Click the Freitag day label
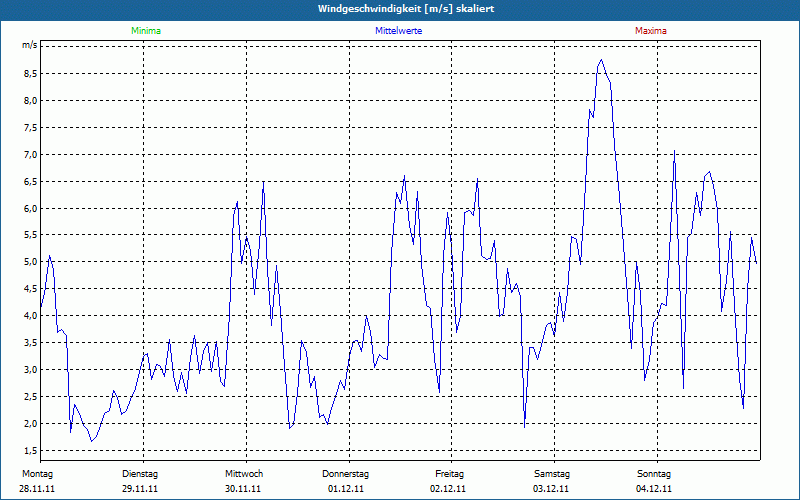 pyautogui.click(x=449, y=474)
